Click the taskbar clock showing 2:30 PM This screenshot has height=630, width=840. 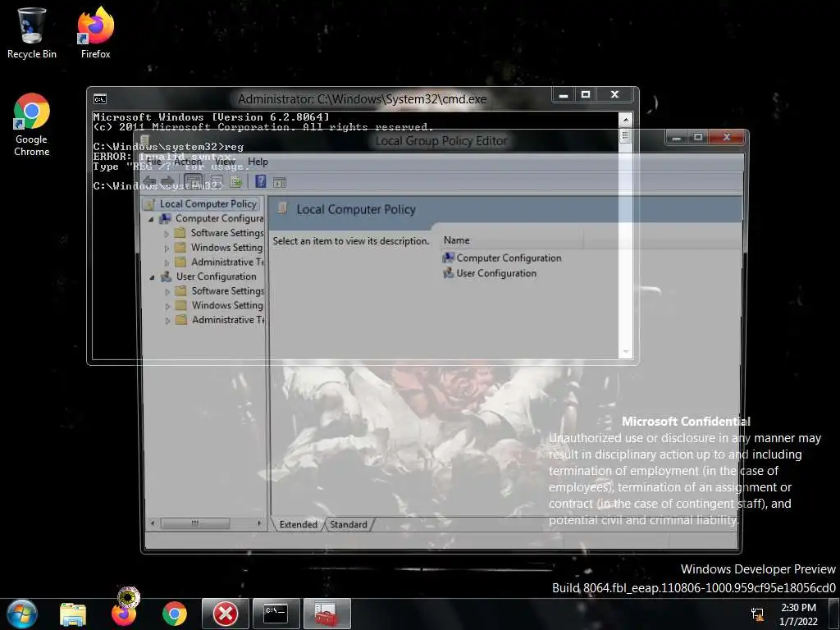coord(798,614)
